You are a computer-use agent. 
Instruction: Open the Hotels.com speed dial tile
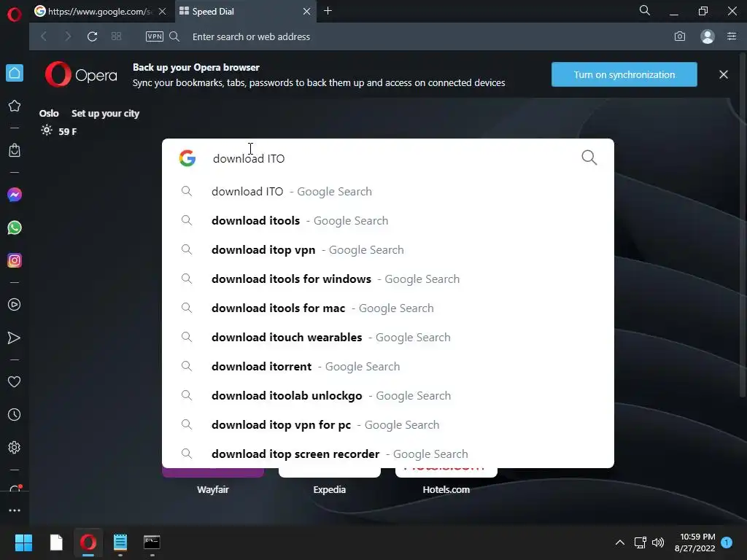[446, 481]
